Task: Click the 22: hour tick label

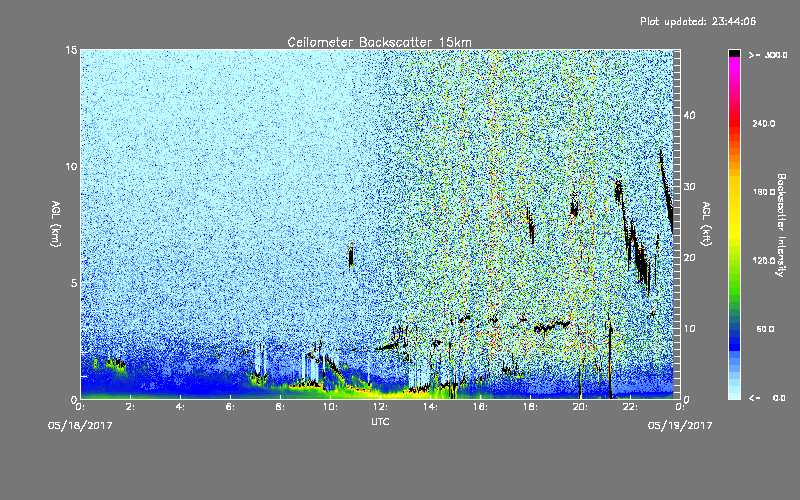Action: point(631,407)
